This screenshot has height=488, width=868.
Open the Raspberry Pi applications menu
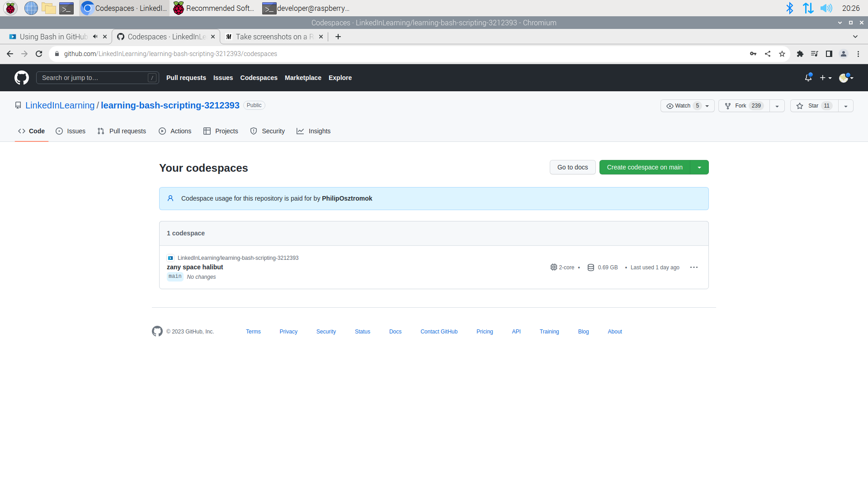10,8
